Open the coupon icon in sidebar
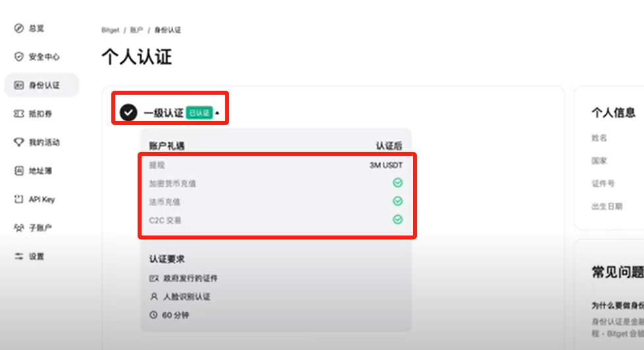Screen dimensions: 644x350 [19, 114]
